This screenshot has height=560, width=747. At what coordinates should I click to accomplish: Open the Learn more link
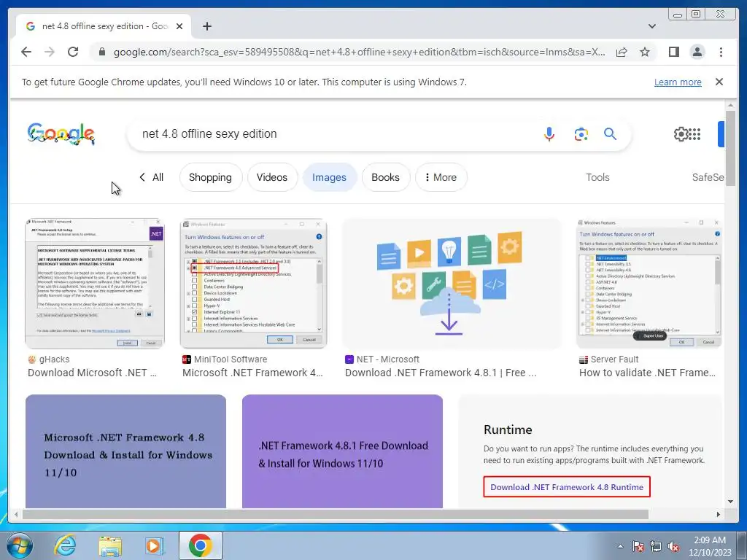678,82
